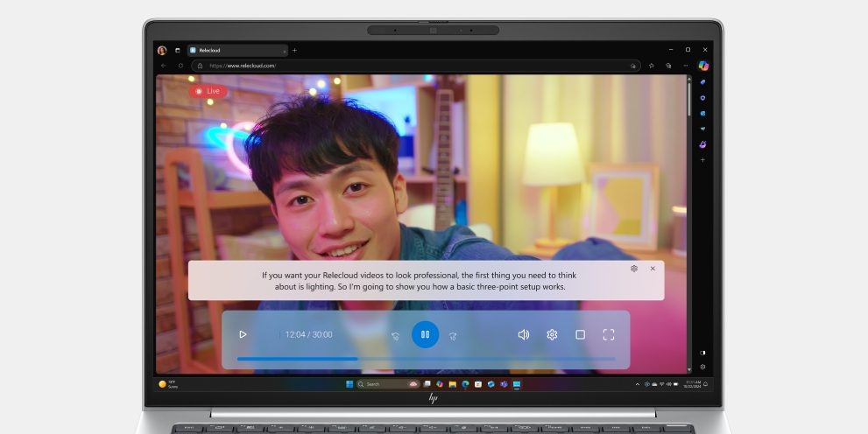Open a new browser tab
The height and width of the screenshot is (434, 868).
pos(294,50)
